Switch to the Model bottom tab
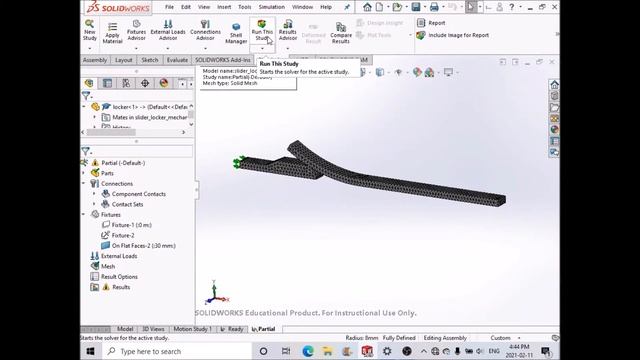Image resolution: width=640 pixels, height=360 pixels. pos(125,329)
